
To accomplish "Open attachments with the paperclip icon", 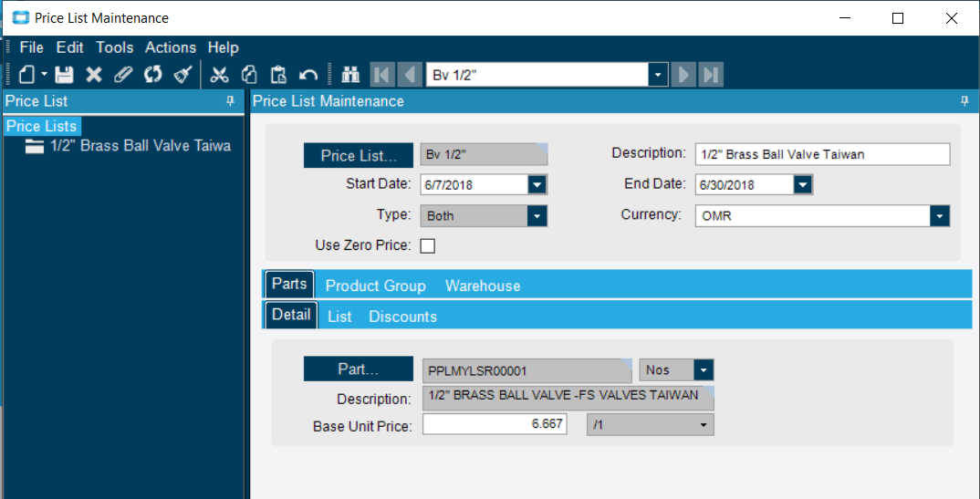I will pos(123,76).
